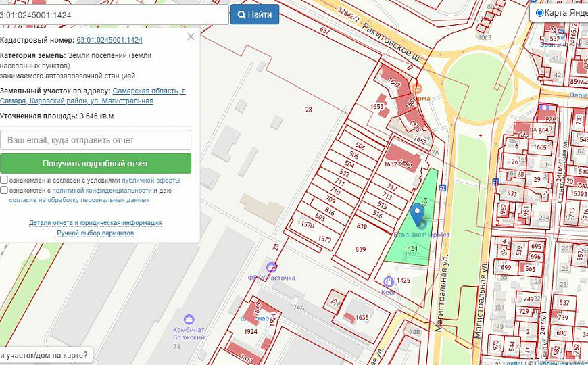Check the политикой конфиденциальности consent checkbox
Screen dimensions: 588x365
click(x=4, y=191)
